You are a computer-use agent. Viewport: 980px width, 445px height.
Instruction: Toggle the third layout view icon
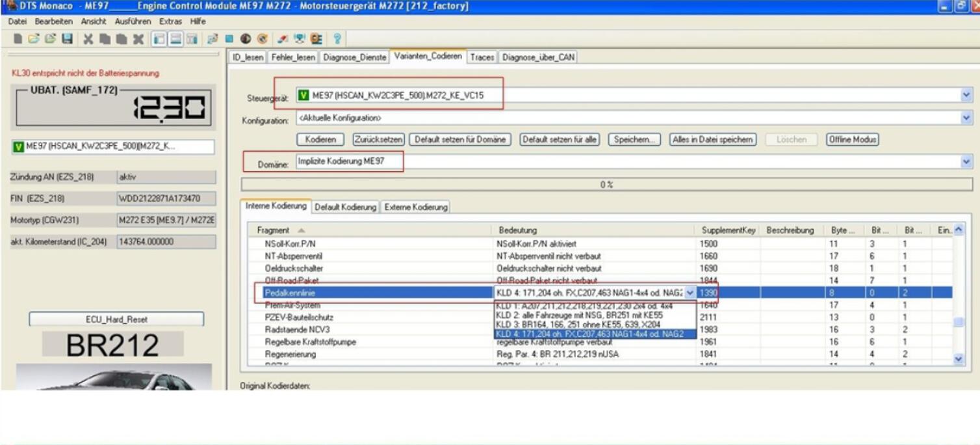click(x=192, y=39)
